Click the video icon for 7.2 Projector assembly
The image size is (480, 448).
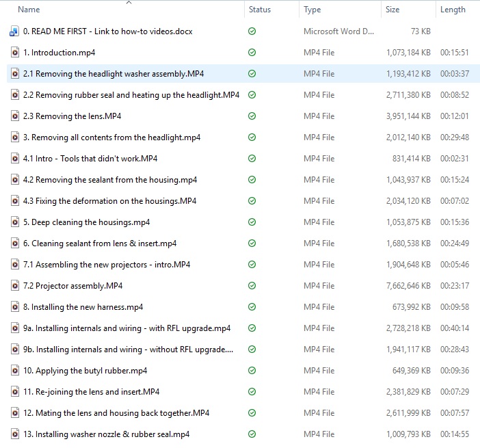coord(15,286)
